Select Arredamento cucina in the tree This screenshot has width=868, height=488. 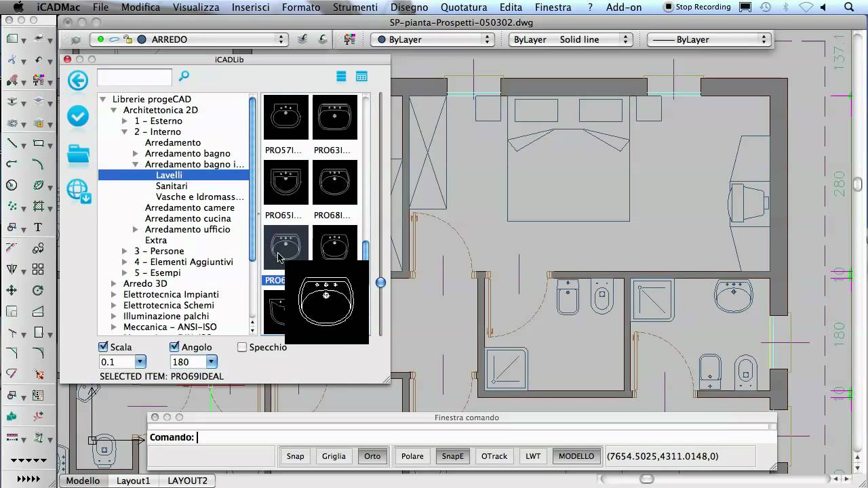[x=188, y=218]
